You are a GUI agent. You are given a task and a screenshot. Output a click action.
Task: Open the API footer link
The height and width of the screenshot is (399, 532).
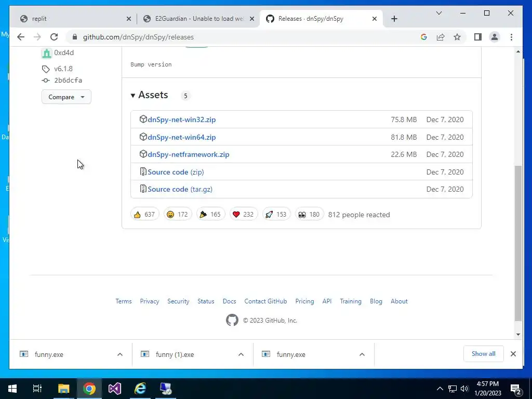(x=327, y=301)
